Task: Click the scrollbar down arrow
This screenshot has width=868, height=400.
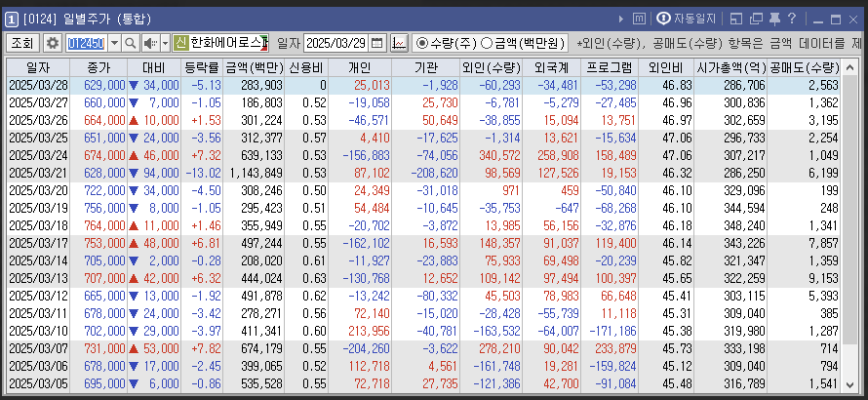Action: tap(849, 385)
